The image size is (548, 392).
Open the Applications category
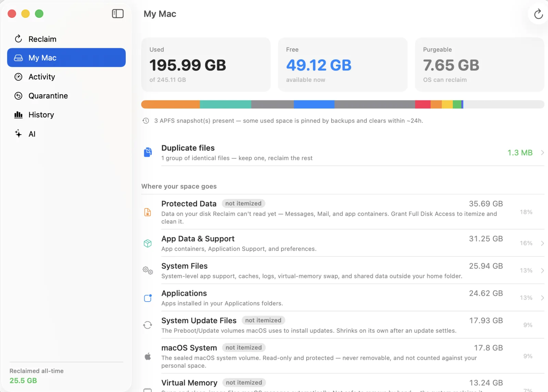pos(342,298)
